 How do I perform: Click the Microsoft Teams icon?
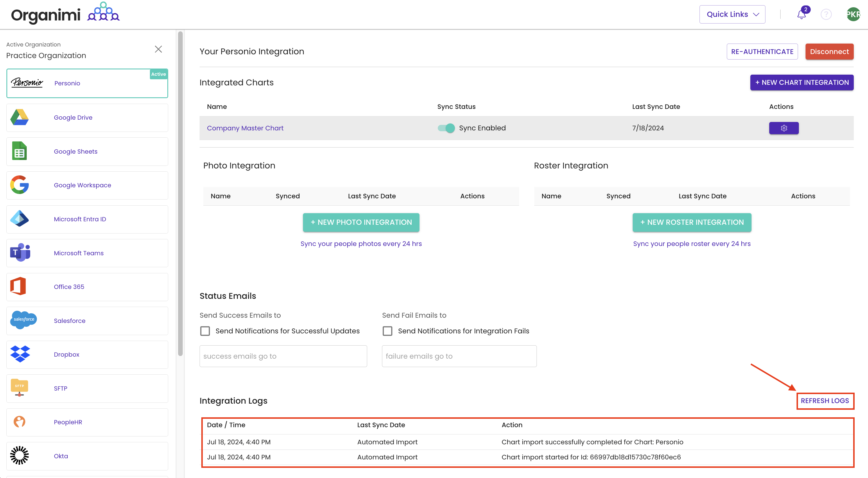coord(20,252)
